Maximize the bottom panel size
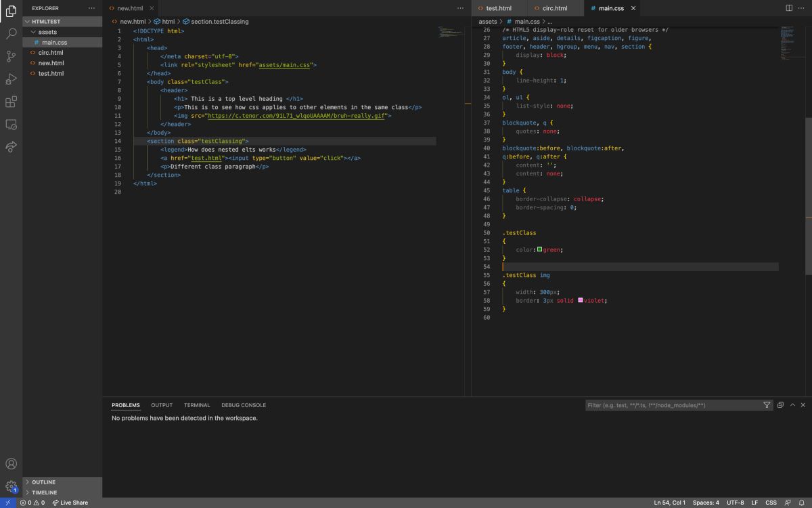 tap(792, 405)
